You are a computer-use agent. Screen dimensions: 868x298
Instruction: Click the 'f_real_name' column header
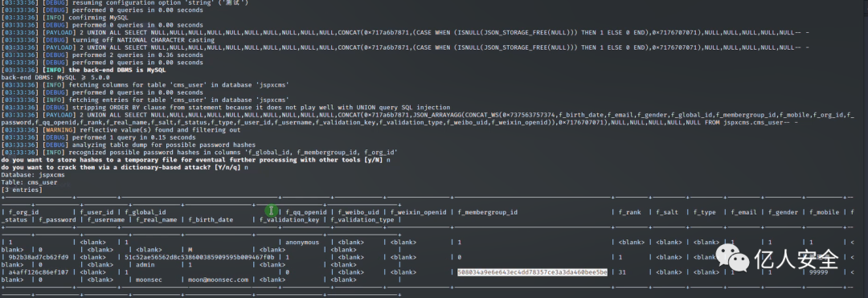pyautogui.click(x=157, y=220)
